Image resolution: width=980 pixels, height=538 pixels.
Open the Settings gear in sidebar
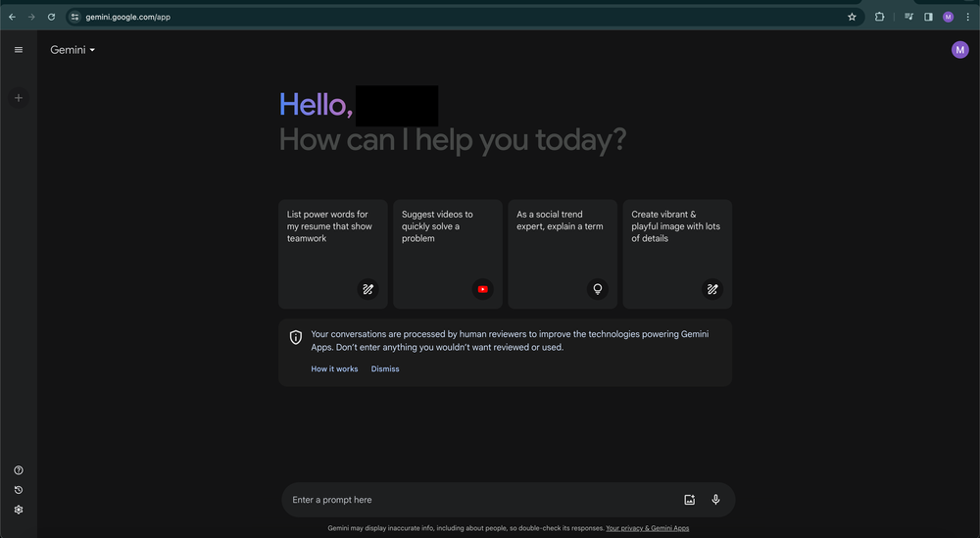coord(18,510)
